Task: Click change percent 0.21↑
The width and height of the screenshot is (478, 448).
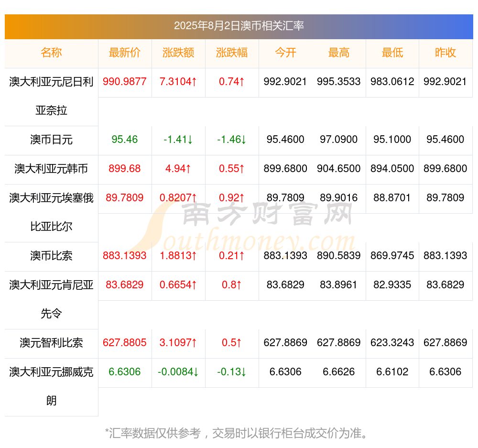Action: 232,256
